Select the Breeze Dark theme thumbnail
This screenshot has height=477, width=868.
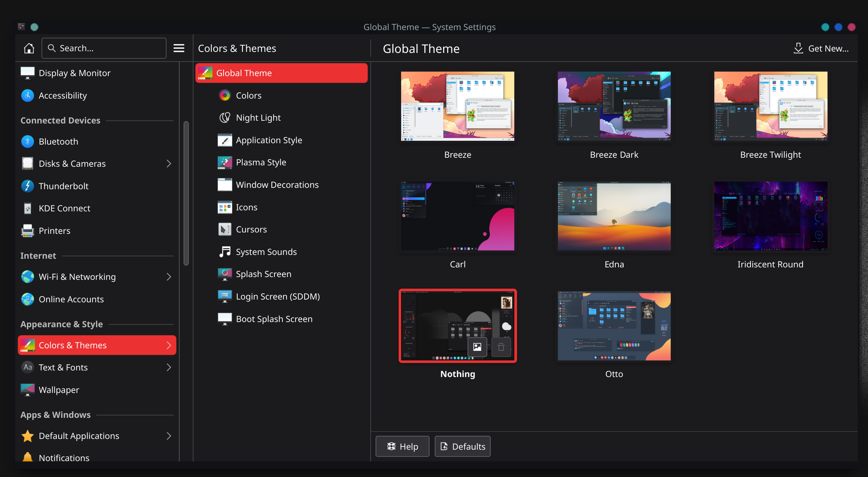(614, 106)
